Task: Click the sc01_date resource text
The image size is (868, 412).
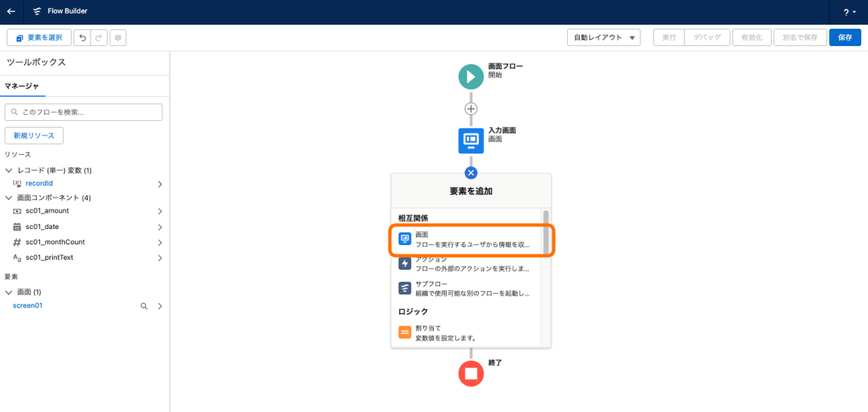Action: [42, 227]
